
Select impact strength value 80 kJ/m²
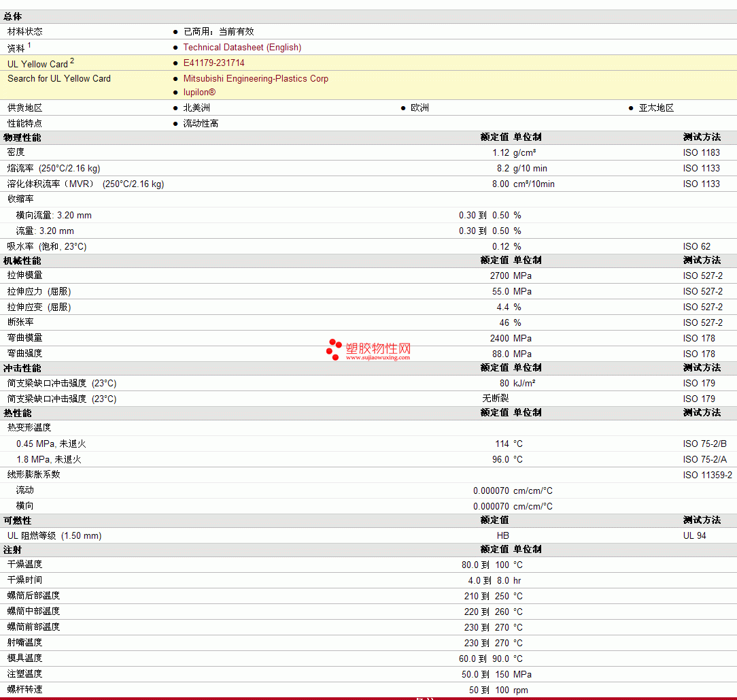517,384
